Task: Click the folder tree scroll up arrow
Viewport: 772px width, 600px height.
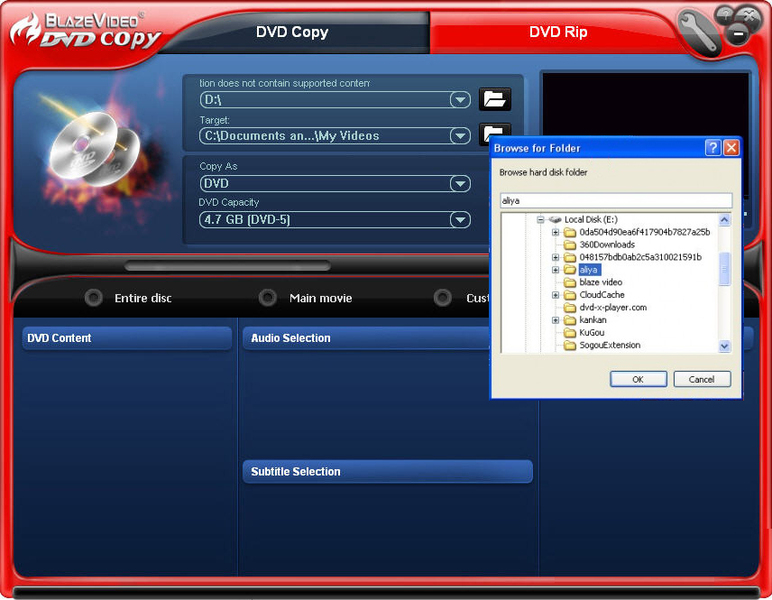Action: [724, 220]
